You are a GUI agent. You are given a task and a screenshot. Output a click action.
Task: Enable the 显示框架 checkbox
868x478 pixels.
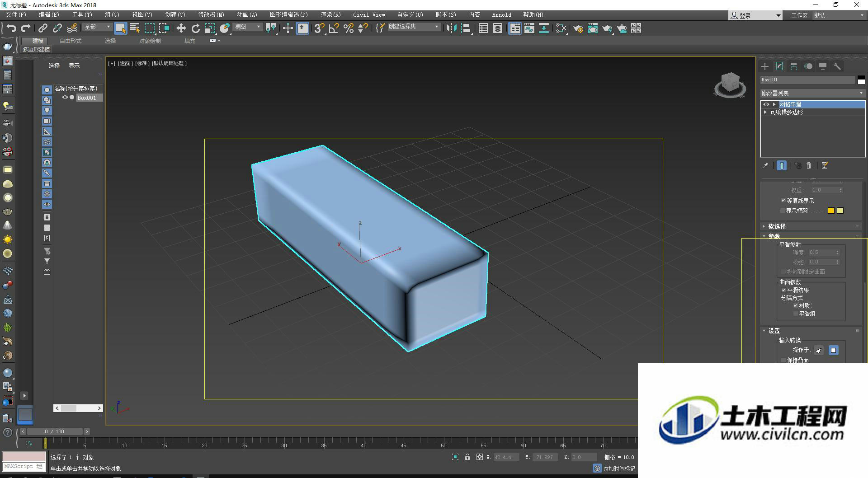[x=783, y=211]
